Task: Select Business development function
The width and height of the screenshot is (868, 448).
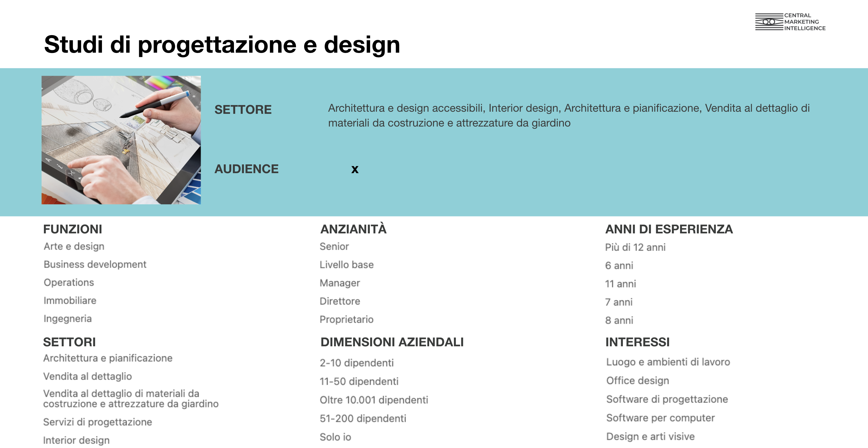Action: coord(95,264)
